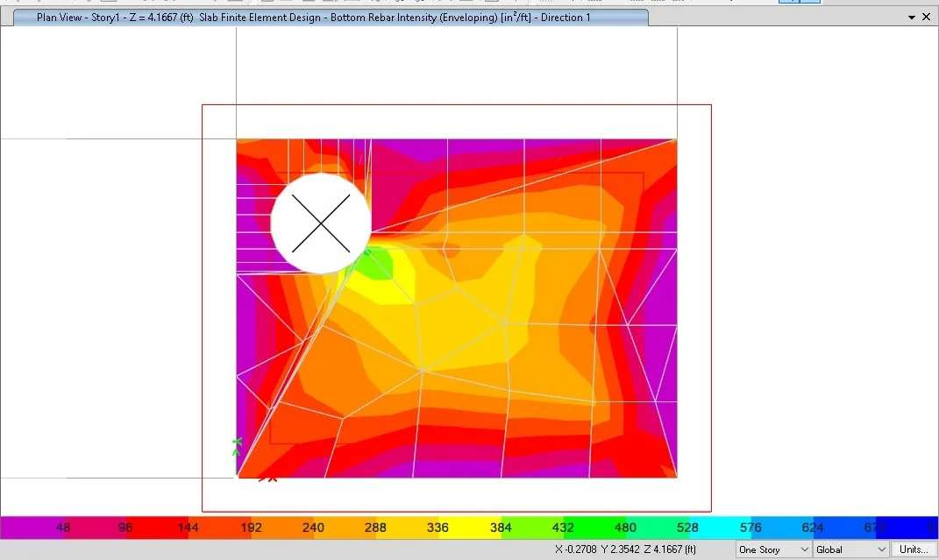Click legend value 480
The image size is (939, 560).
coord(625,528)
